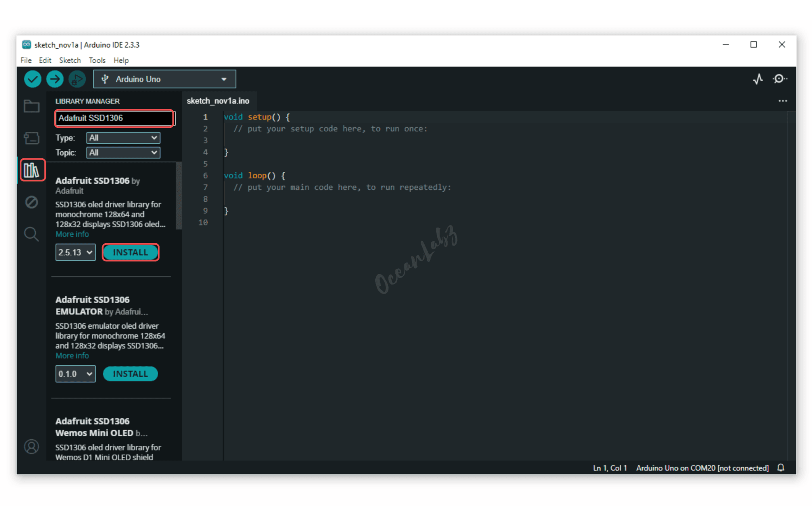Open the Boards Manager sidebar icon
Image resolution: width=812 pixels, height=508 pixels.
pyautogui.click(x=31, y=138)
